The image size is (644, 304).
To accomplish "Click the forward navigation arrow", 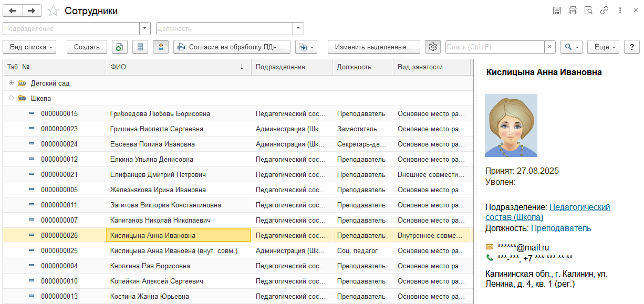I will coord(32,11).
